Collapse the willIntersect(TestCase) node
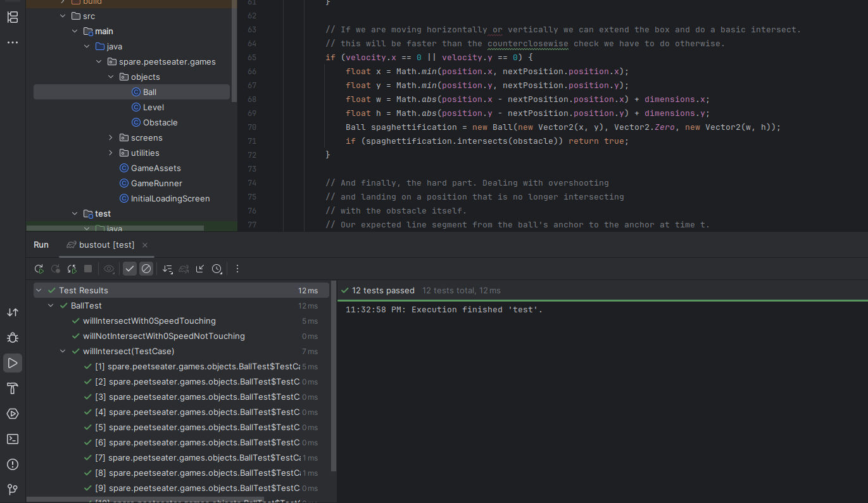The width and height of the screenshot is (868, 503). 63,352
